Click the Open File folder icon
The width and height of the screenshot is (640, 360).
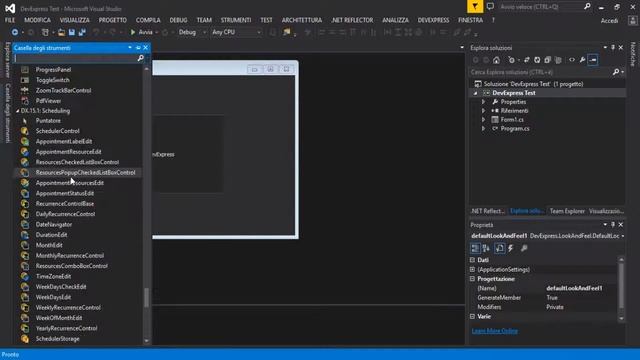click(x=61, y=32)
